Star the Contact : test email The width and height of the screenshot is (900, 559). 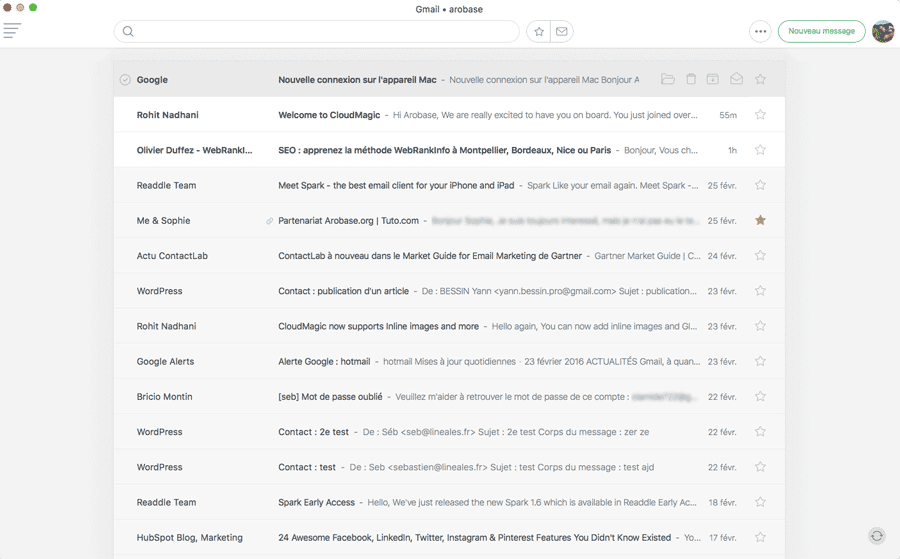tap(761, 467)
